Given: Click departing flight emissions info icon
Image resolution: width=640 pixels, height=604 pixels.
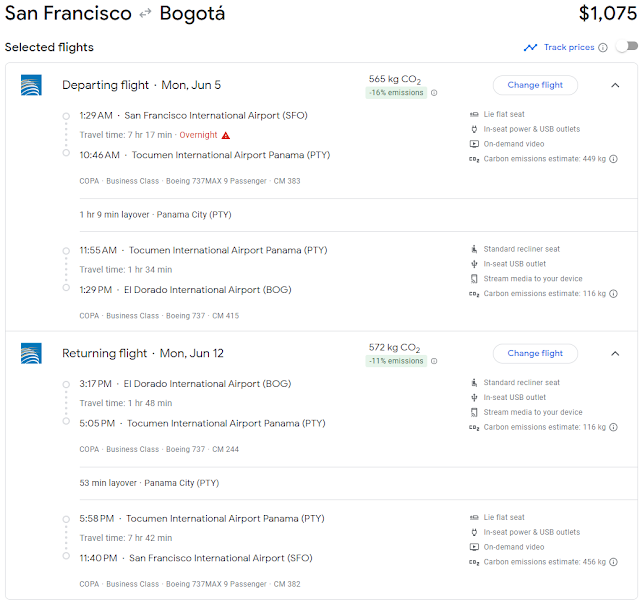Looking at the screenshot, I should tap(434, 93).
